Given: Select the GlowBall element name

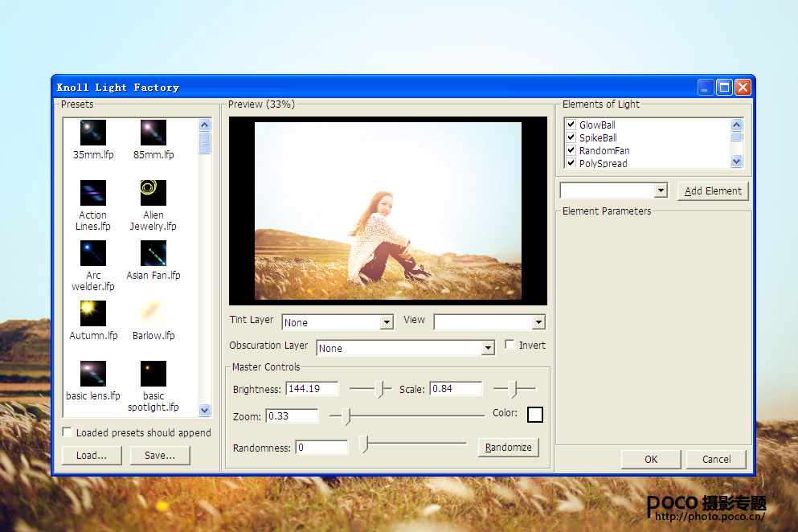Looking at the screenshot, I should (597, 125).
